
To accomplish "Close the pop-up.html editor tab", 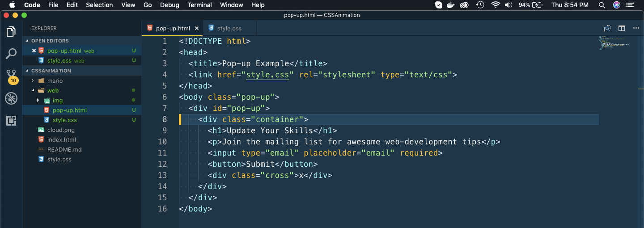I will click(197, 28).
